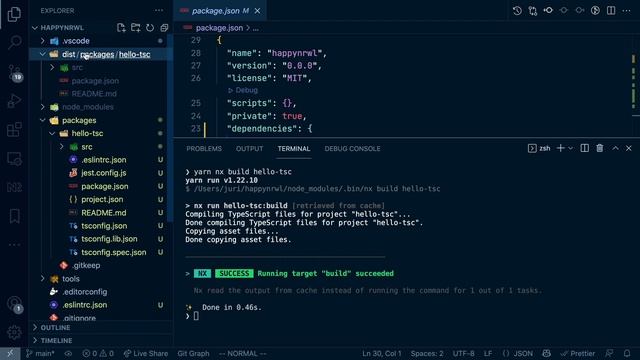Show errors and warnings count
The height and width of the screenshot is (360, 640).
(98, 353)
